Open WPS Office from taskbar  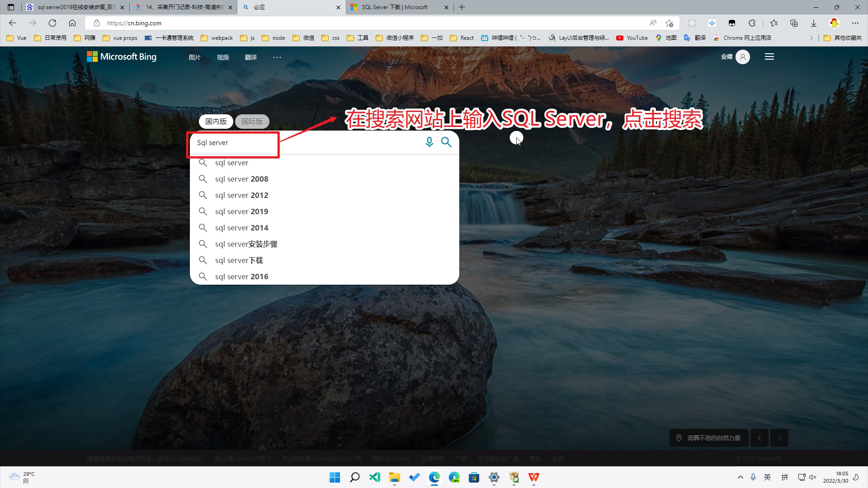[534, 477]
